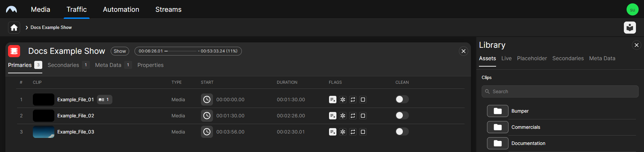Toggle Clean switch on Example_File_02 row
Screen dimensions: 644x152
tap(402, 115)
